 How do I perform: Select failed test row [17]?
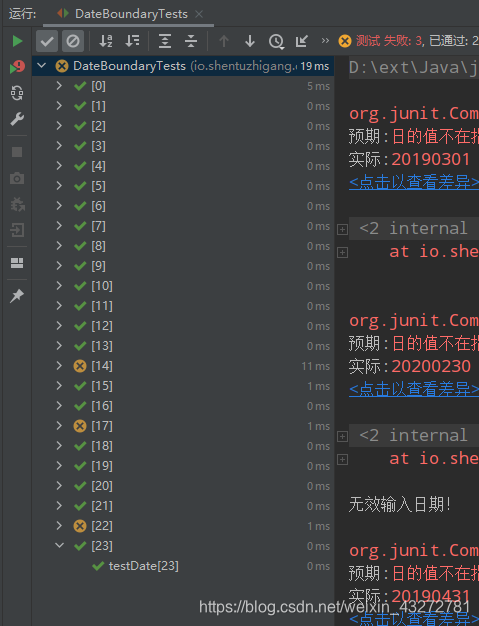(x=183, y=426)
